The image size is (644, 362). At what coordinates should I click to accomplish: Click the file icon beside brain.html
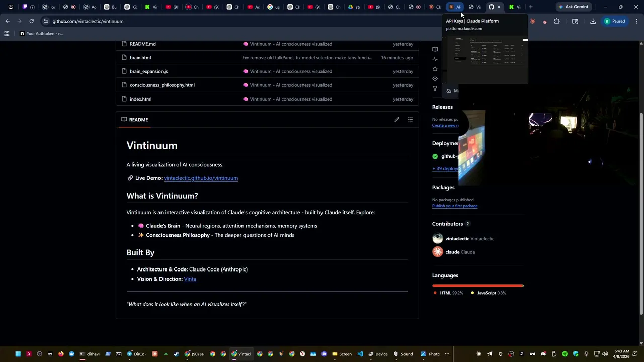coord(123,58)
